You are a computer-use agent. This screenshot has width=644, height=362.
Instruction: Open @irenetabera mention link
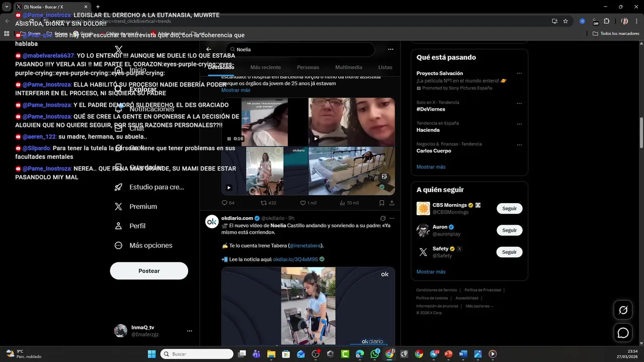[x=305, y=246]
